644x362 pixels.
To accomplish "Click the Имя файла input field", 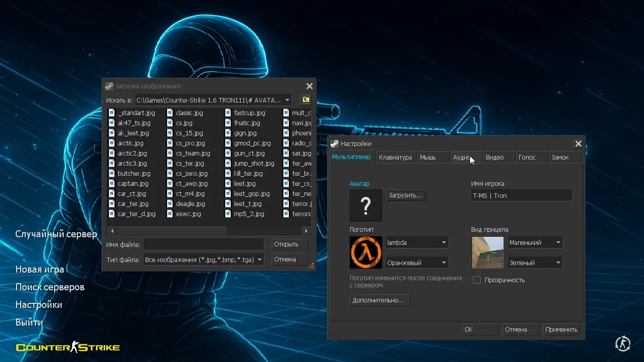I will click(204, 244).
